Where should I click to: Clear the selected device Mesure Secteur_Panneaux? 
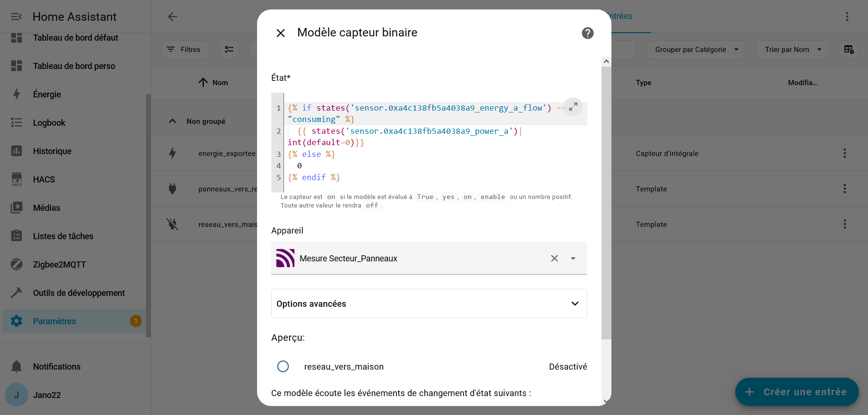[554, 259]
